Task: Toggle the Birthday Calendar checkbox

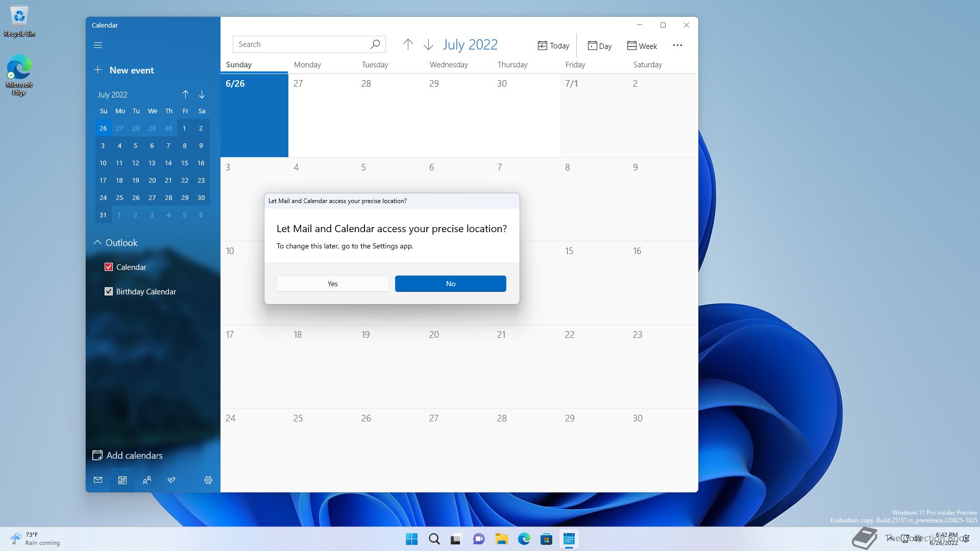Action: (109, 291)
